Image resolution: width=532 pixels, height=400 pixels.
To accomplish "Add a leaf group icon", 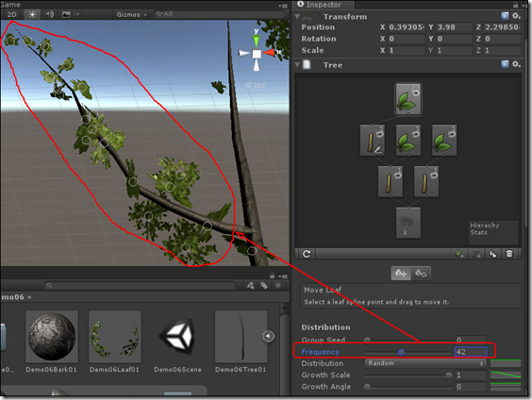I will tap(459, 254).
